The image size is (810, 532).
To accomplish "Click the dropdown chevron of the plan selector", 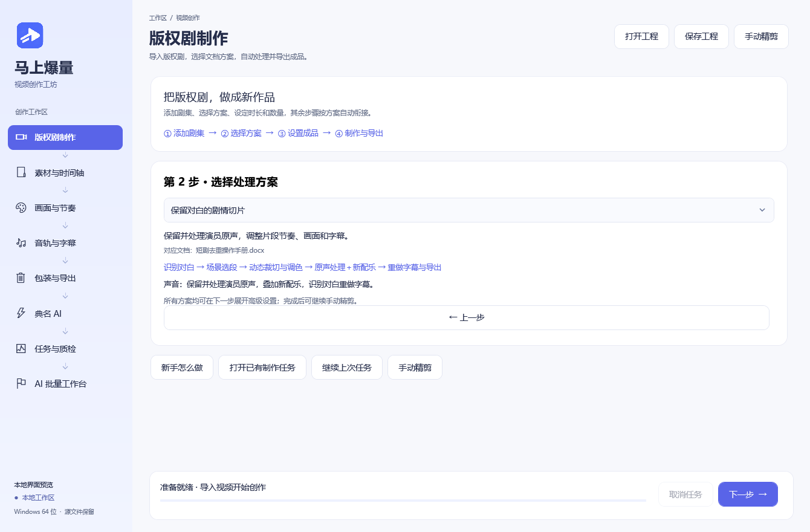I will click(x=762, y=210).
